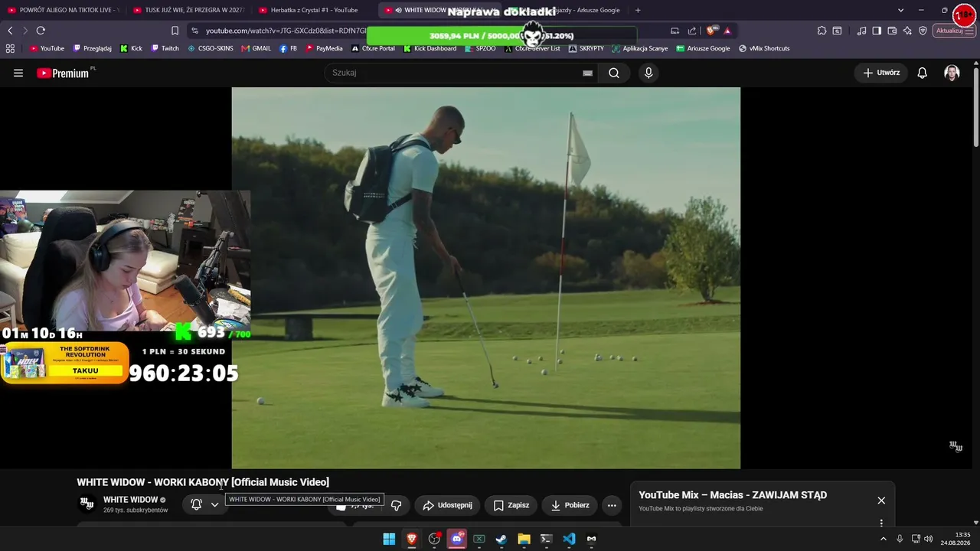Open Brave browser from the taskbar

pos(412,539)
